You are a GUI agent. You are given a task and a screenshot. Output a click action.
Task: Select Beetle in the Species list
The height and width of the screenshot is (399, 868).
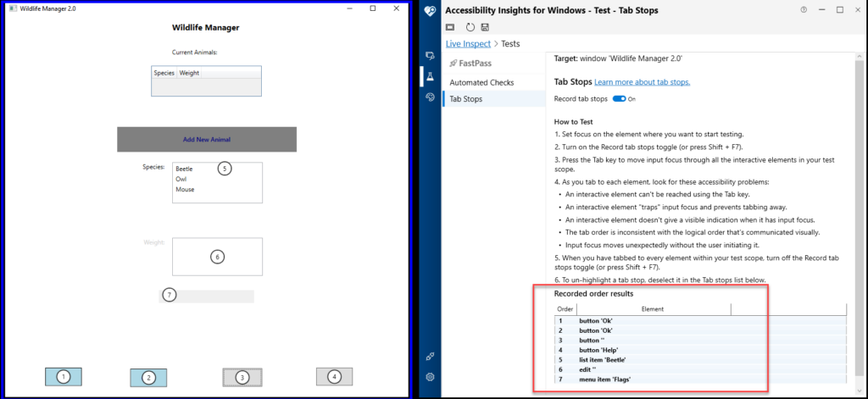pyautogui.click(x=184, y=169)
